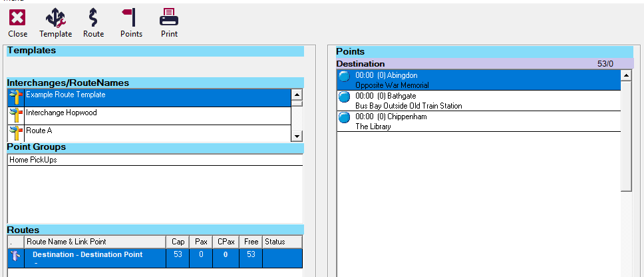Image resolution: width=644 pixels, height=277 pixels.
Task: Click route icon in Destination Point row
Action: pos(15,257)
